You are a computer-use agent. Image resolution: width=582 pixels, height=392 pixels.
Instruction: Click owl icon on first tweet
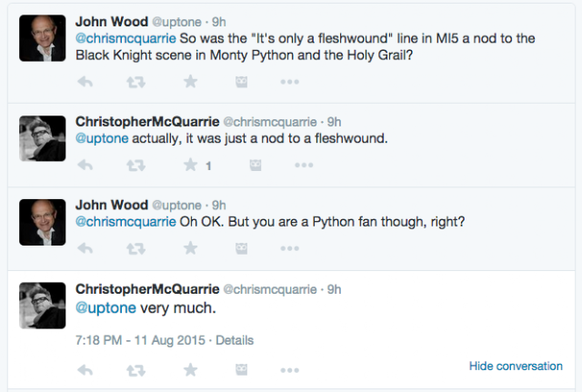tap(242, 82)
